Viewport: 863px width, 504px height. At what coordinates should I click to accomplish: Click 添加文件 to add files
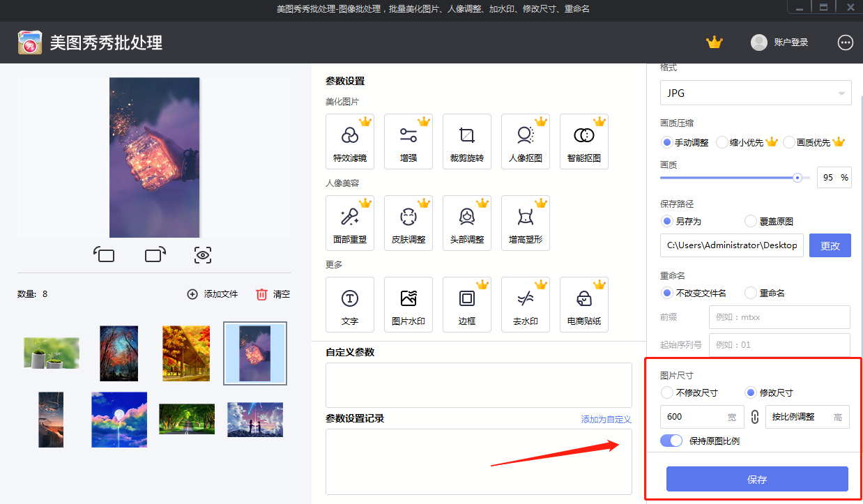click(213, 294)
